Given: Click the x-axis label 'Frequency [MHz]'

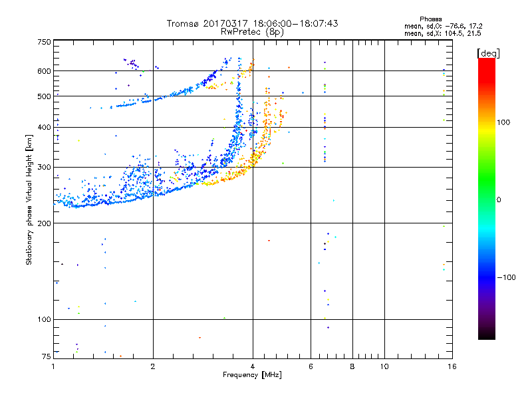Looking at the screenshot, I should 252,375.
